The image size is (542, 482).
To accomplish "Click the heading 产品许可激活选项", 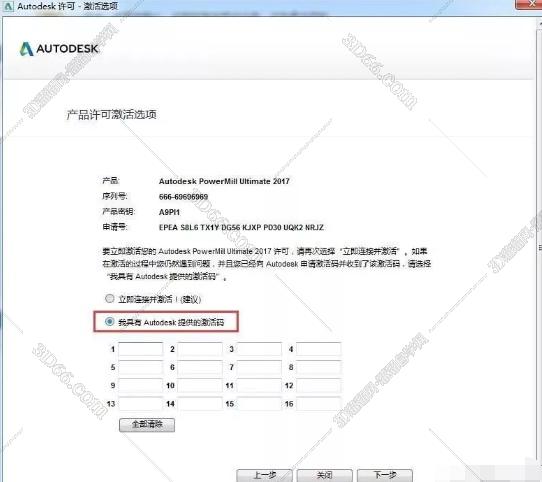I will [111, 114].
